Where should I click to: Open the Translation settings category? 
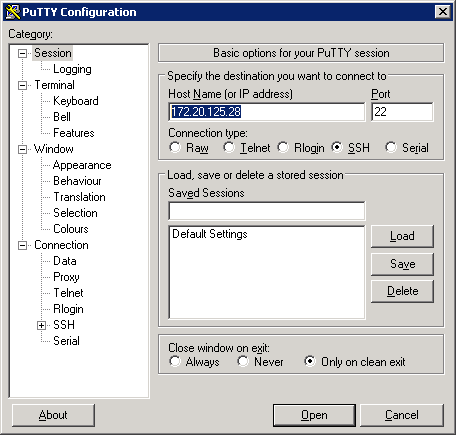pos(79,197)
